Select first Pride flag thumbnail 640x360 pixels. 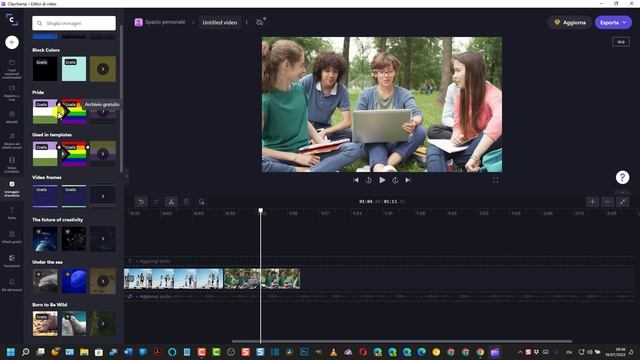coord(45,111)
